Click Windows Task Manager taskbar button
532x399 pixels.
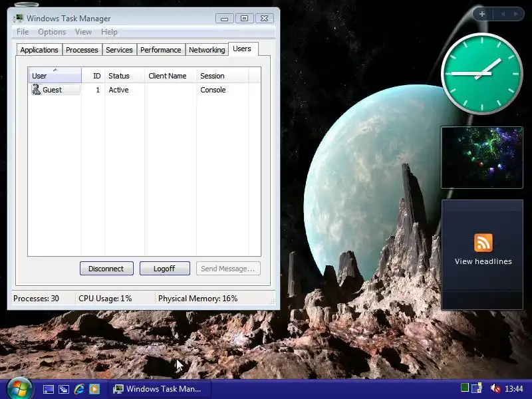[x=159, y=389]
